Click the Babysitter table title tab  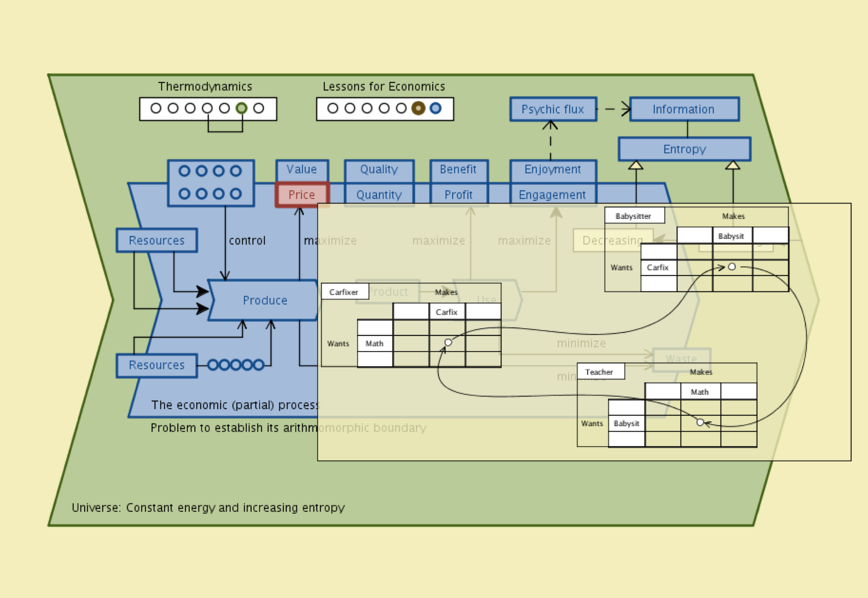point(633,216)
